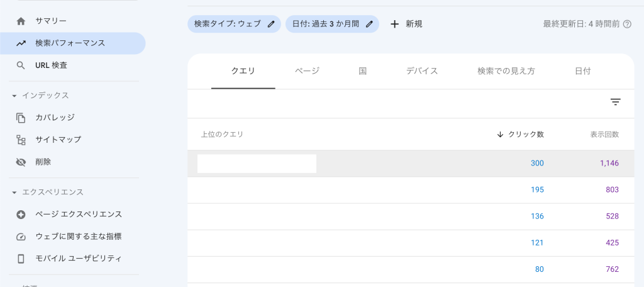Click the 削除 crossed-eye icon
644x287 pixels.
(21, 162)
